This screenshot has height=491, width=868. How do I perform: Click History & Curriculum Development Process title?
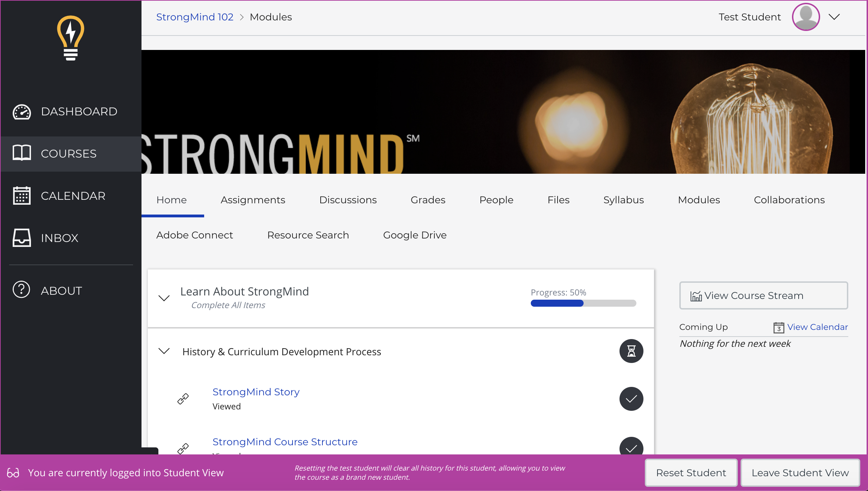click(x=282, y=352)
